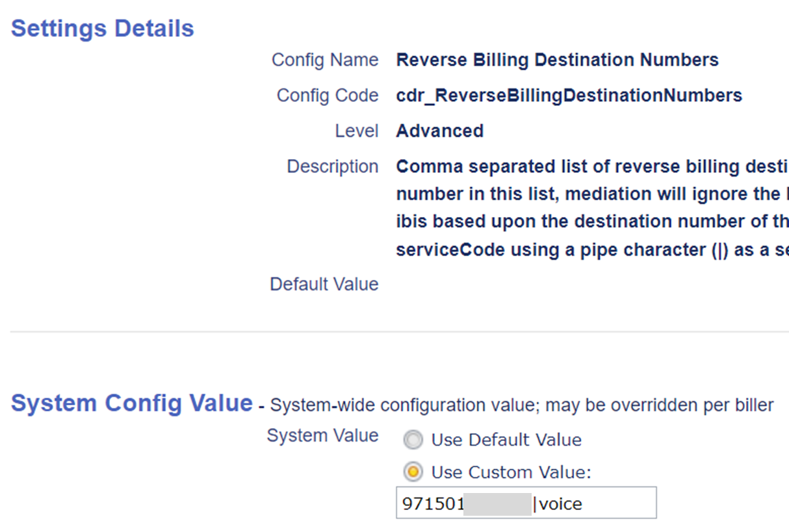Click the Config Code label
Image resolution: width=789 pixels, height=532 pixels.
coord(327,95)
